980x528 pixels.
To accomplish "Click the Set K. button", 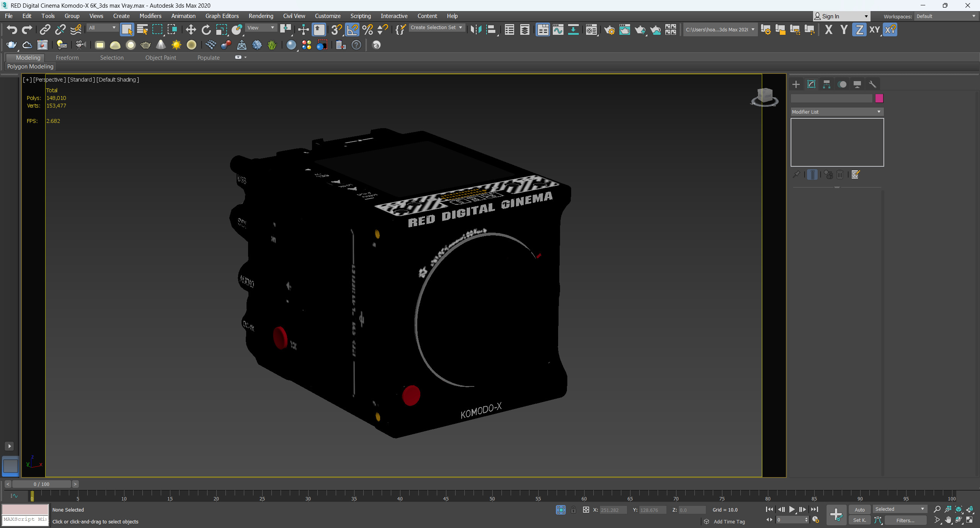I will (859, 520).
